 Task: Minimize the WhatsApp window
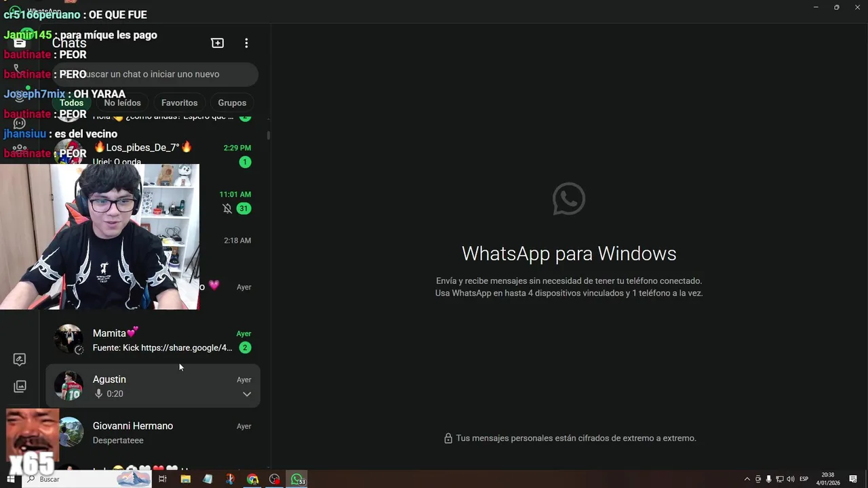tap(816, 7)
